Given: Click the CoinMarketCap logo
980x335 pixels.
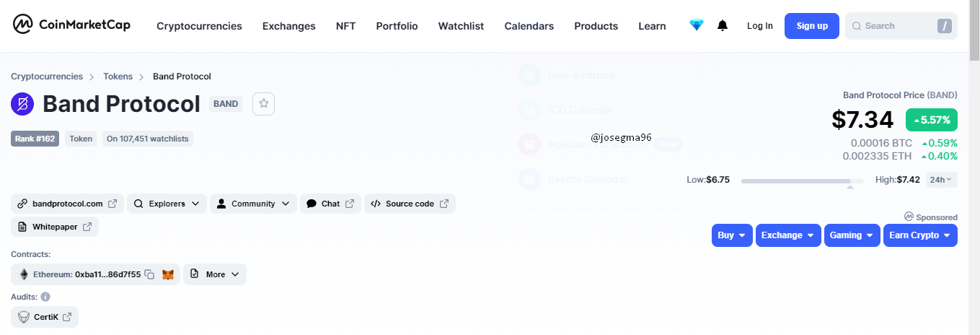Looking at the screenshot, I should click(71, 25).
